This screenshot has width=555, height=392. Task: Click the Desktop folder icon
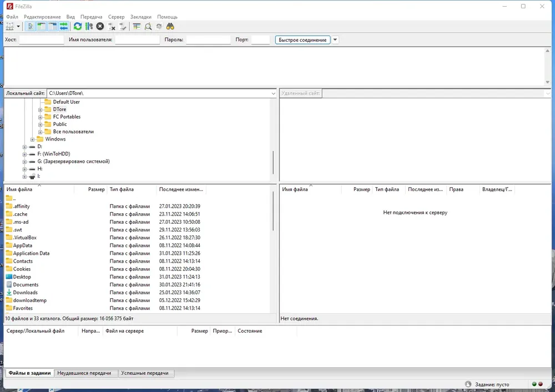(9, 277)
